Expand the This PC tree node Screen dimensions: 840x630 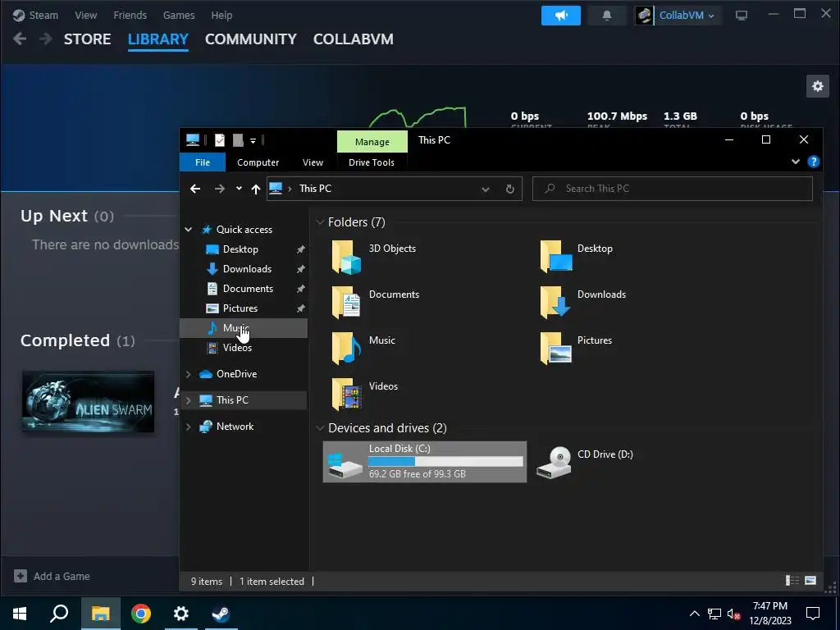[x=189, y=400]
